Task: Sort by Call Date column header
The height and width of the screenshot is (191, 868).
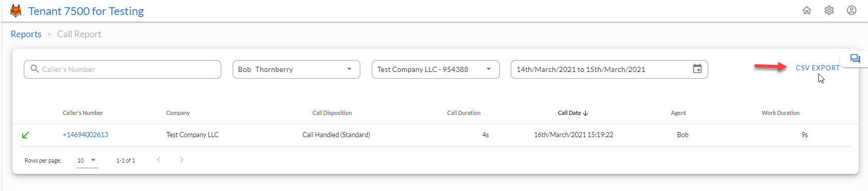Action: [x=573, y=113]
